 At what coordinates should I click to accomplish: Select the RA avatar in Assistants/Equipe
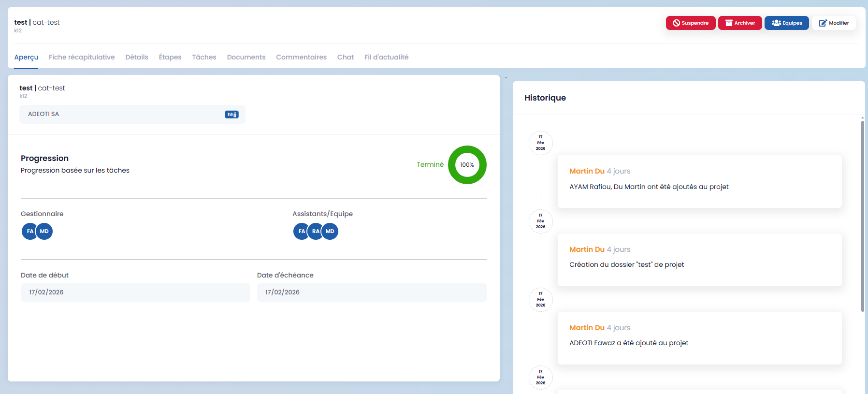(315, 232)
